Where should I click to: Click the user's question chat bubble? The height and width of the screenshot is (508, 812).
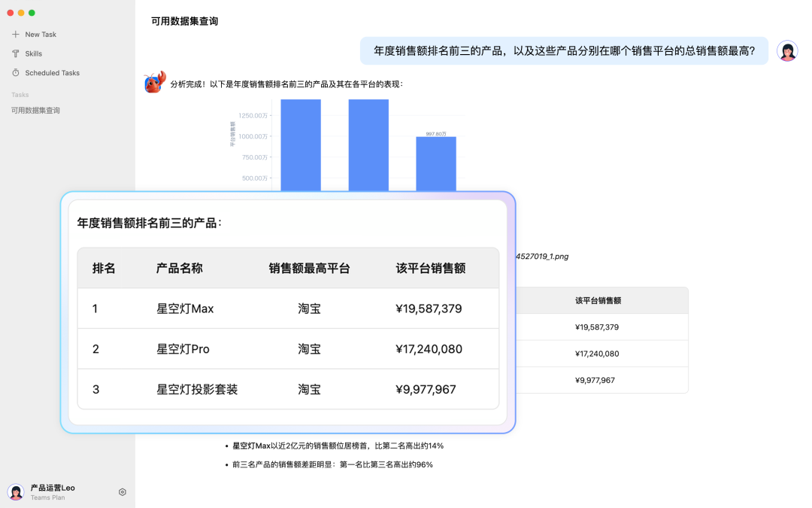tap(562, 50)
